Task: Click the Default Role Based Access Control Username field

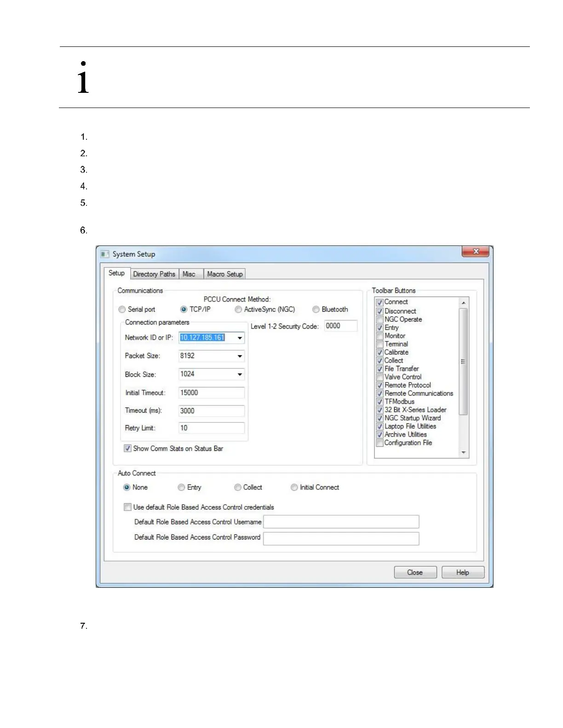Action: [x=341, y=522]
